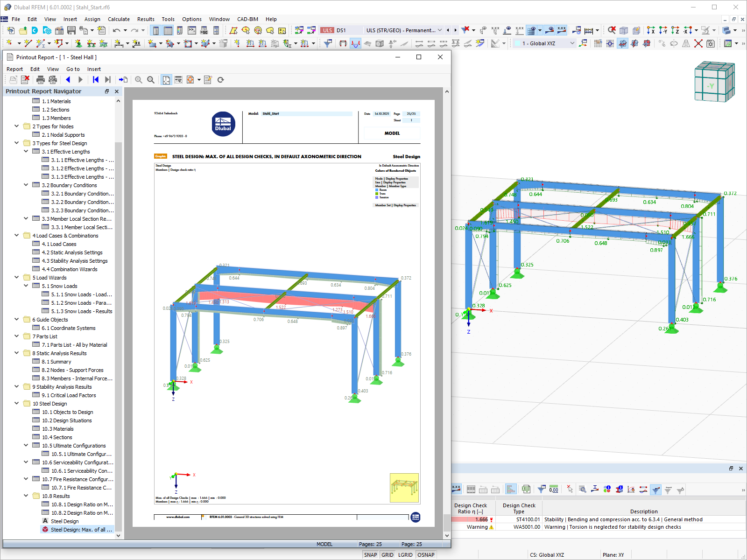Open the ULS (STR/GEO) load combination dropdown
Image resolution: width=747 pixels, height=560 pixels.
click(x=439, y=30)
